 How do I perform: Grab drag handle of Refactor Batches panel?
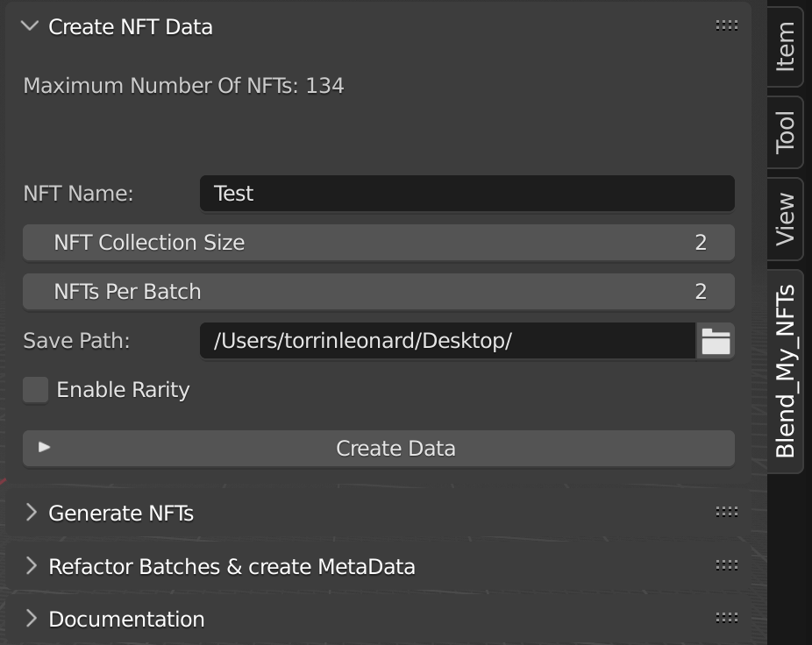[x=727, y=565]
